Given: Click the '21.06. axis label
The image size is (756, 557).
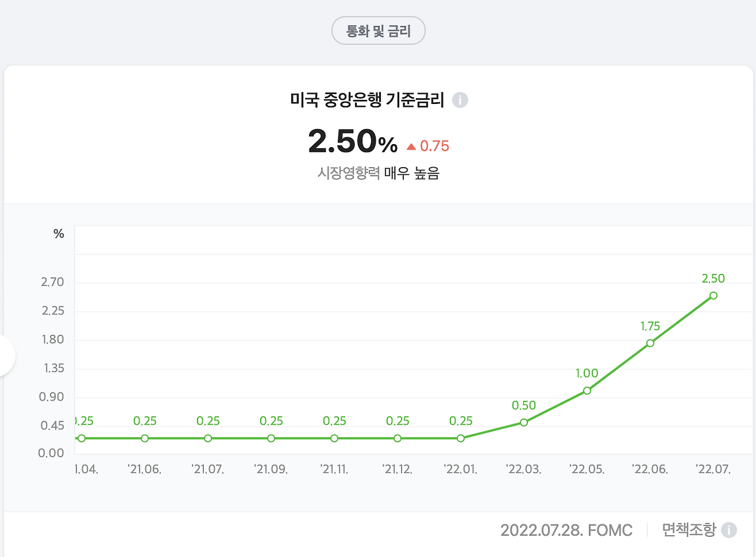Looking at the screenshot, I should click(144, 469).
